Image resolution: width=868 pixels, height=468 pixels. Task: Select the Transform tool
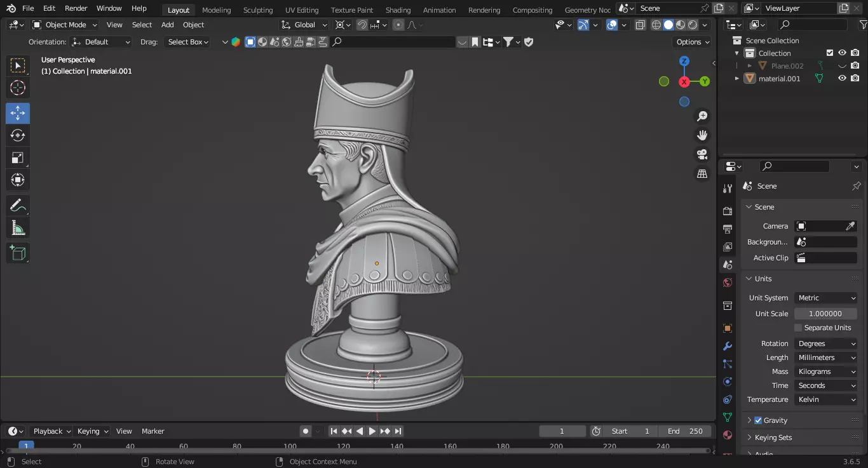18,180
